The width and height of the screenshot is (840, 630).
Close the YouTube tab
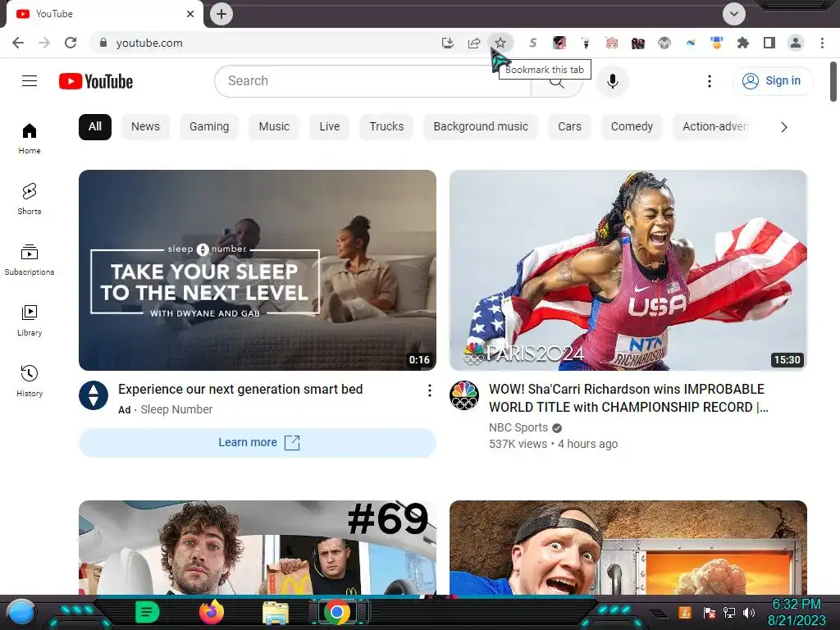tap(190, 14)
